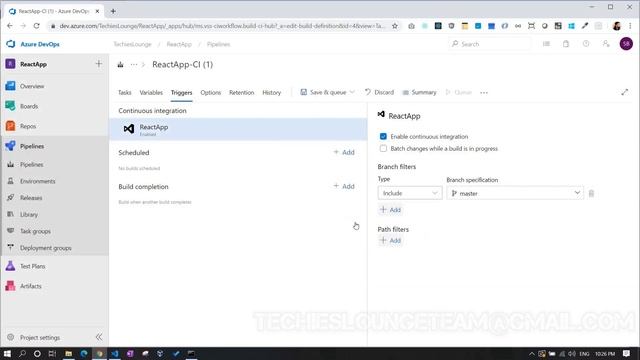Switch to the Variables tab
Screen dimensions: 640x360
coord(151,93)
